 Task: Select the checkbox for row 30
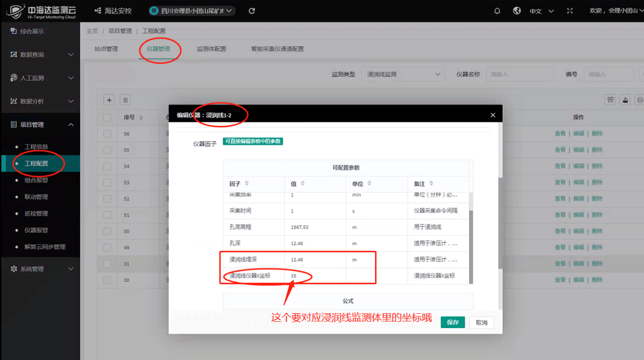[x=107, y=280]
